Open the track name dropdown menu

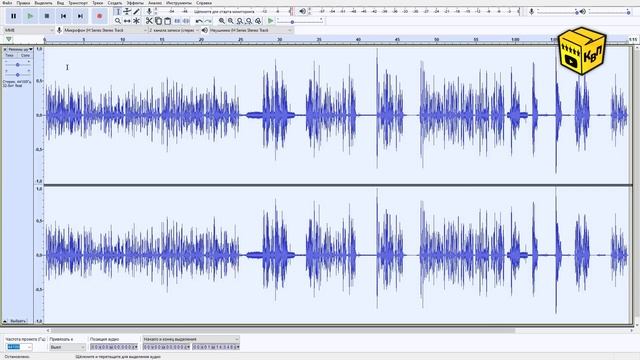point(20,49)
